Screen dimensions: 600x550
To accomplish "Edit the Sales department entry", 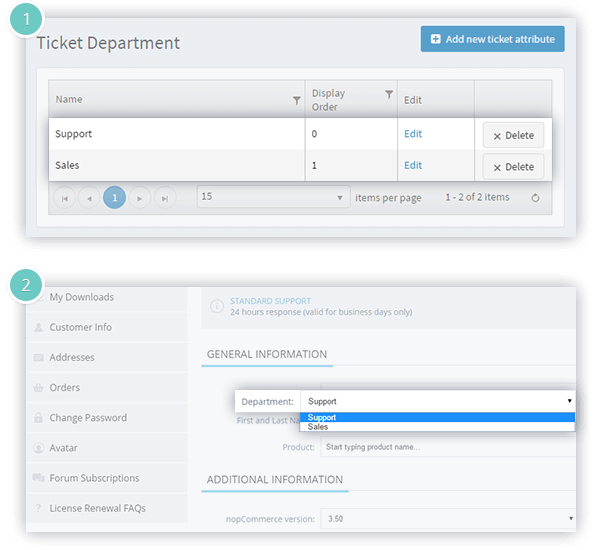I will [x=413, y=165].
